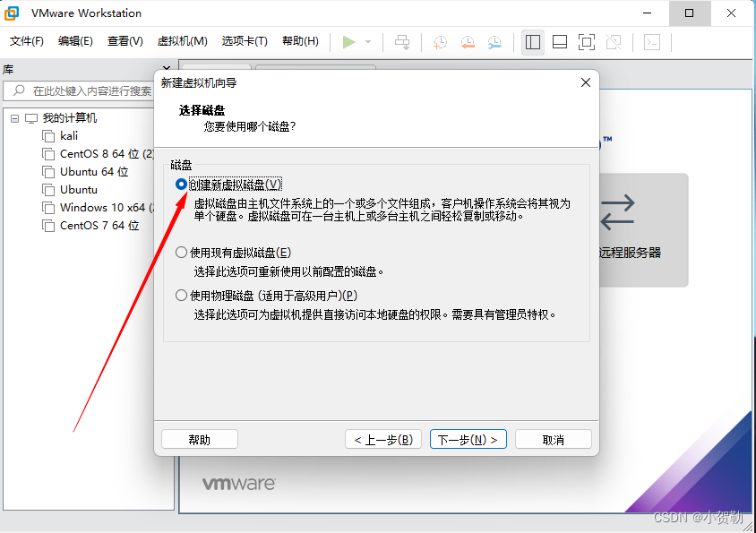Click the full screen mode icon

[x=587, y=42]
